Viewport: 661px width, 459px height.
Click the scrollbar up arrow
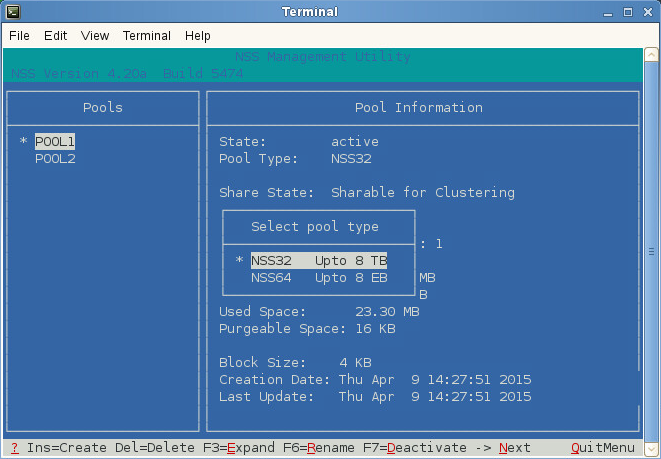click(651, 55)
